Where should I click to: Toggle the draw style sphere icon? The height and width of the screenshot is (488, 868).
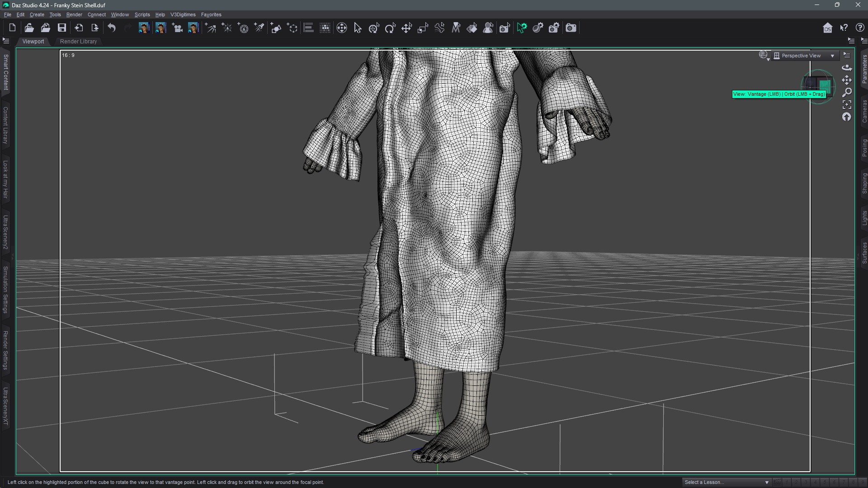(x=764, y=56)
